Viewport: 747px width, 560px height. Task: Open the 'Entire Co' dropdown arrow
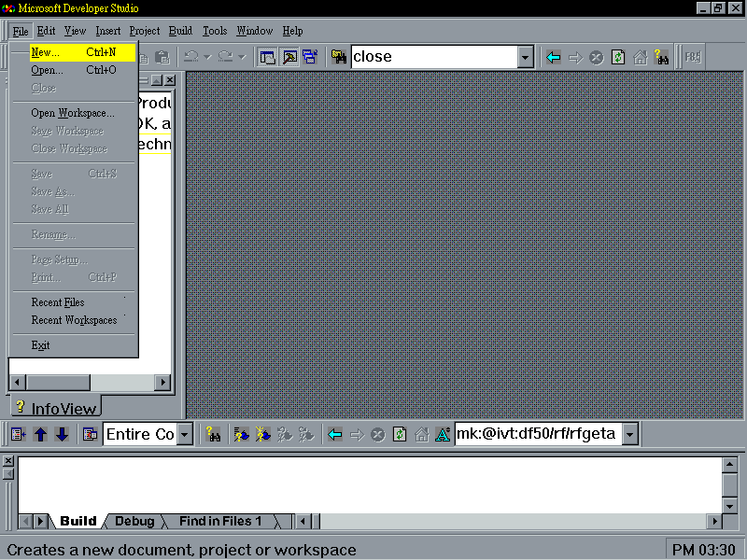click(x=185, y=434)
